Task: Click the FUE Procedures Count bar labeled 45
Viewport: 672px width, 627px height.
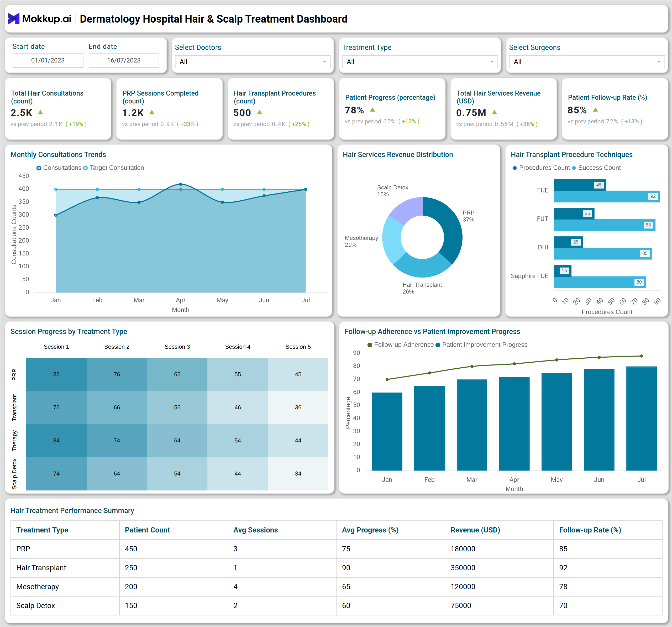Action: click(x=580, y=185)
